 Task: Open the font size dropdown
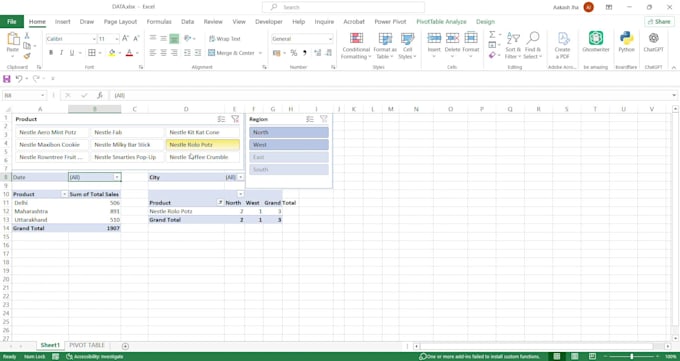coord(117,39)
